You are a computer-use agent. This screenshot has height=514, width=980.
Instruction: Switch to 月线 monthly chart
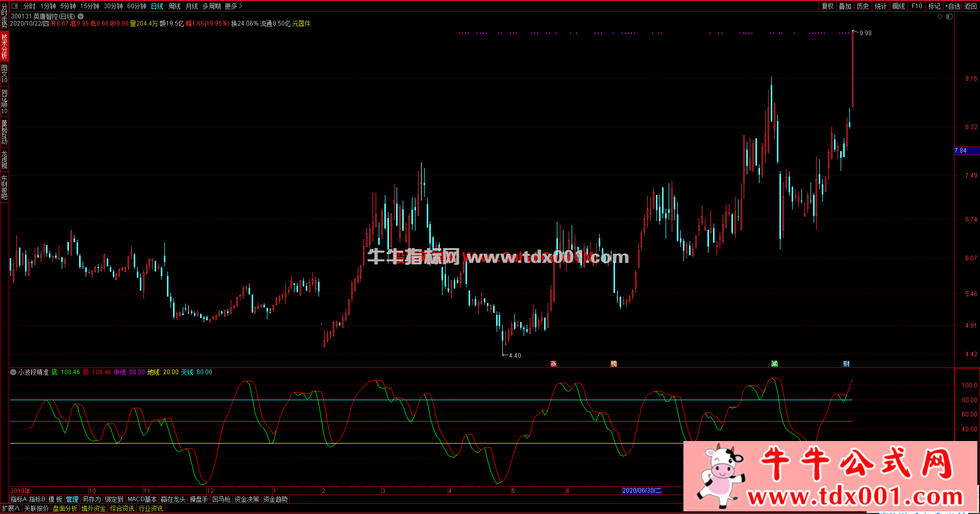click(192, 6)
